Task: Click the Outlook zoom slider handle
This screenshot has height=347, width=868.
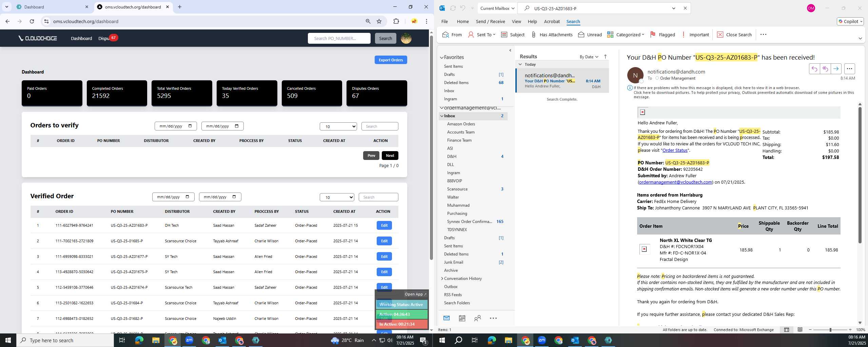Action: pyautogui.click(x=830, y=330)
